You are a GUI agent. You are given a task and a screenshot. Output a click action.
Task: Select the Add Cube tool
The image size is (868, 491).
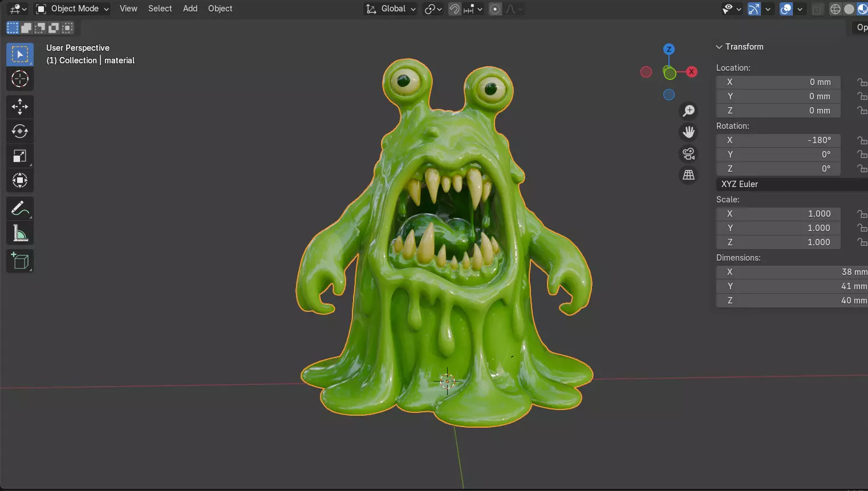(x=20, y=261)
